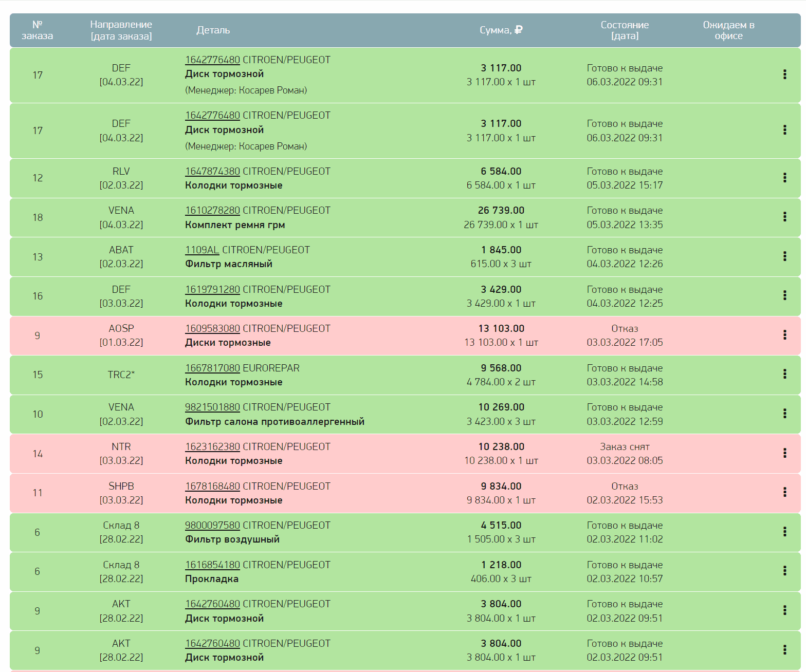Open options menu for order 16 DEF
806x672 pixels.
coord(784,295)
